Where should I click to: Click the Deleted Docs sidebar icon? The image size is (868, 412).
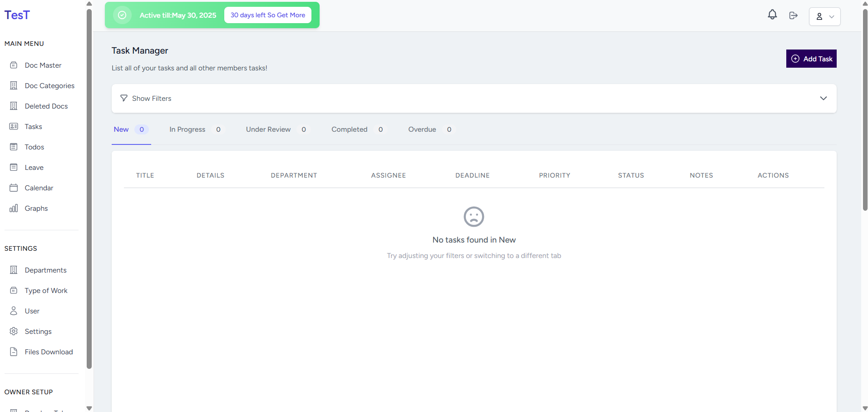pyautogui.click(x=14, y=106)
